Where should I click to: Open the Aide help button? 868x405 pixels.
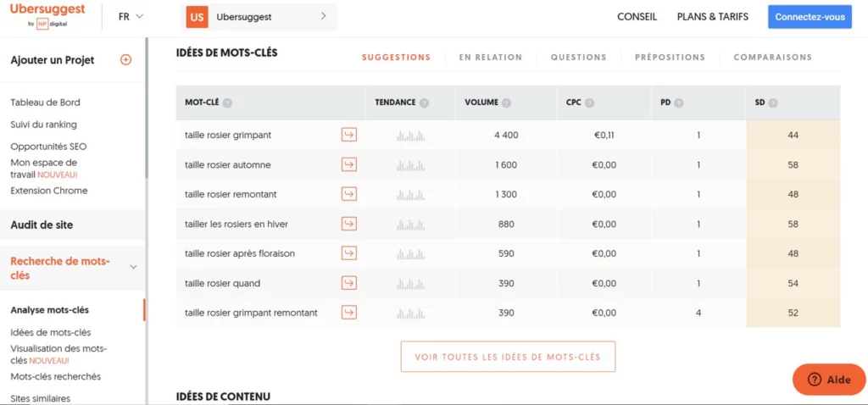pyautogui.click(x=829, y=380)
